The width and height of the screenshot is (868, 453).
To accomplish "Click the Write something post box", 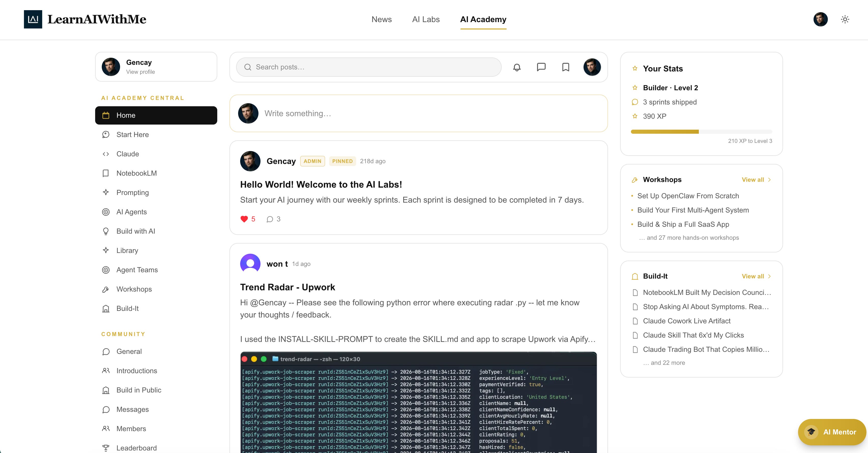I will click(418, 113).
